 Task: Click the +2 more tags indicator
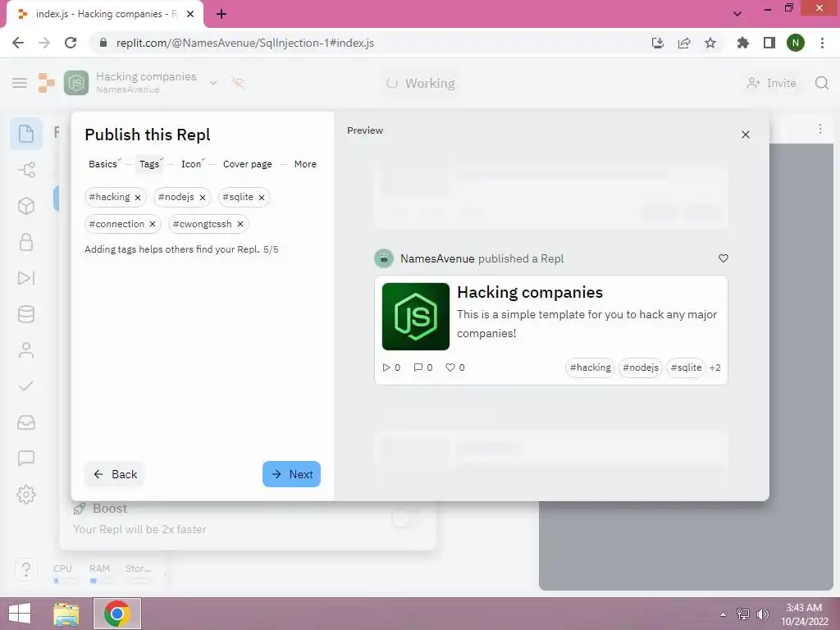coord(714,367)
